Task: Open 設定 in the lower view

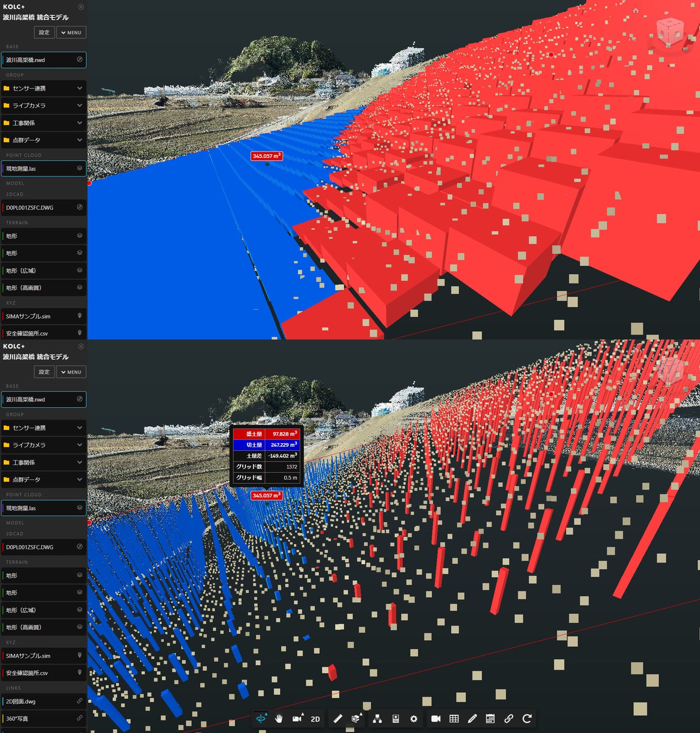Action: click(44, 372)
